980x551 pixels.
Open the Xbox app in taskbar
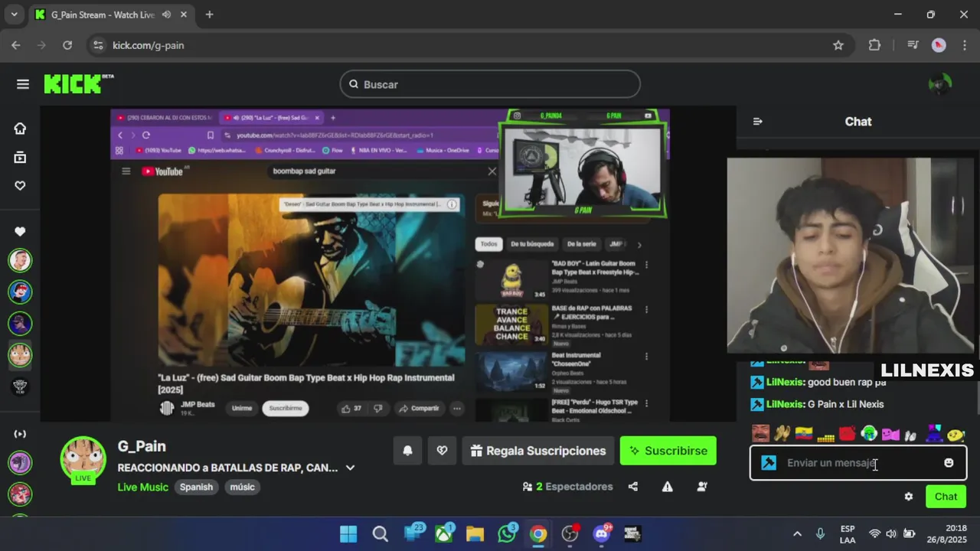(443, 533)
